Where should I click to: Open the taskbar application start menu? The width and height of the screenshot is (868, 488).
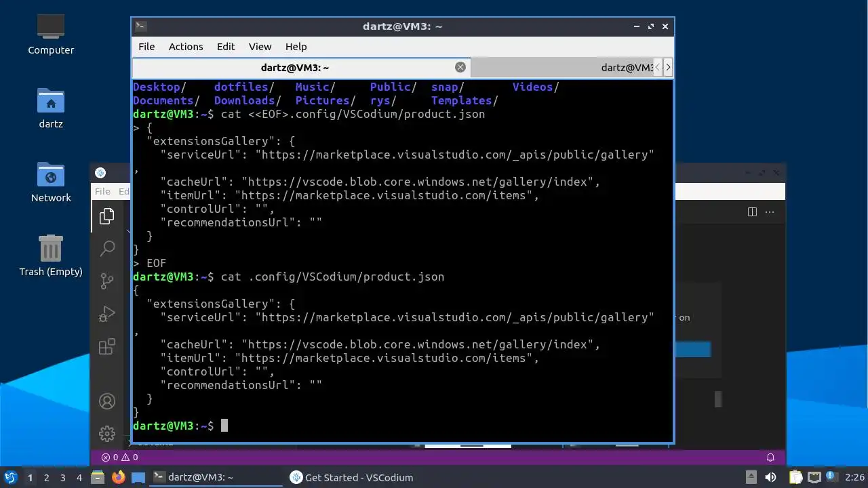10,478
